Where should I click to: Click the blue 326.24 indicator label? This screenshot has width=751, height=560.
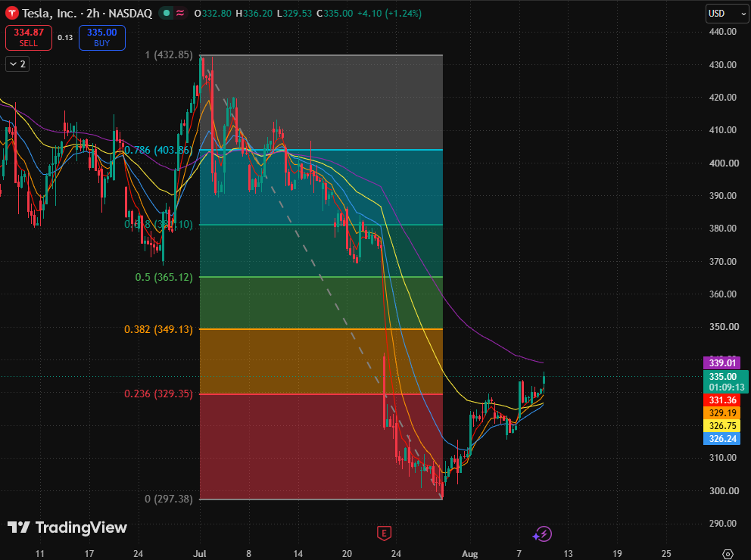[x=721, y=438]
